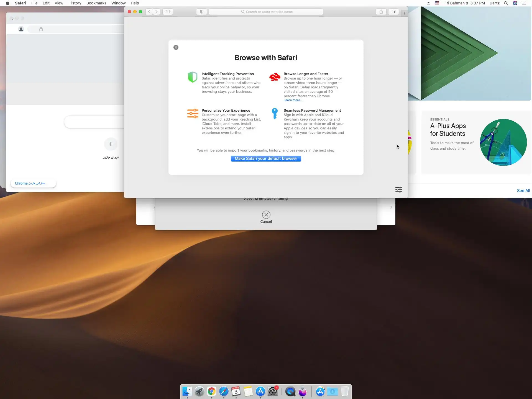The height and width of the screenshot is (399, 532).
Task: Click the Safari back arrow
Action: [x=149, y=12]
